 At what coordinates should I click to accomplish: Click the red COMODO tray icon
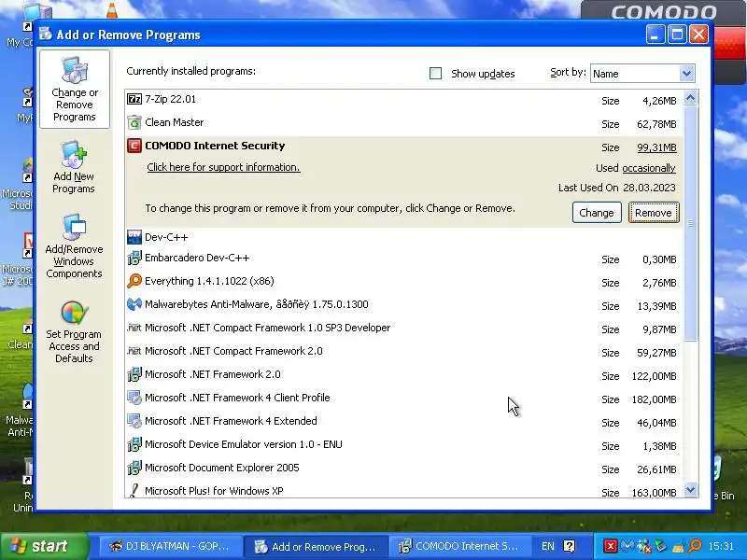tap(611, 546)
